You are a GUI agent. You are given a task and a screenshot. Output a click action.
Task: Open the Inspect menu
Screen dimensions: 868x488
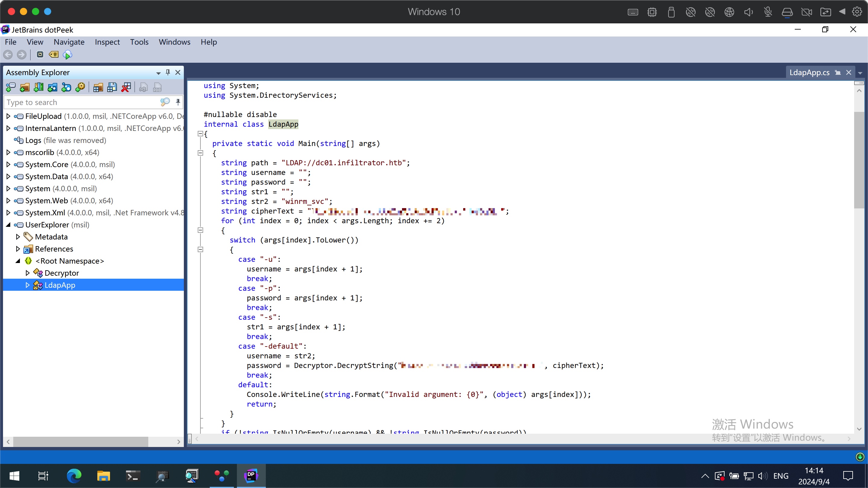pyautogui.click(x=107, y=42)
